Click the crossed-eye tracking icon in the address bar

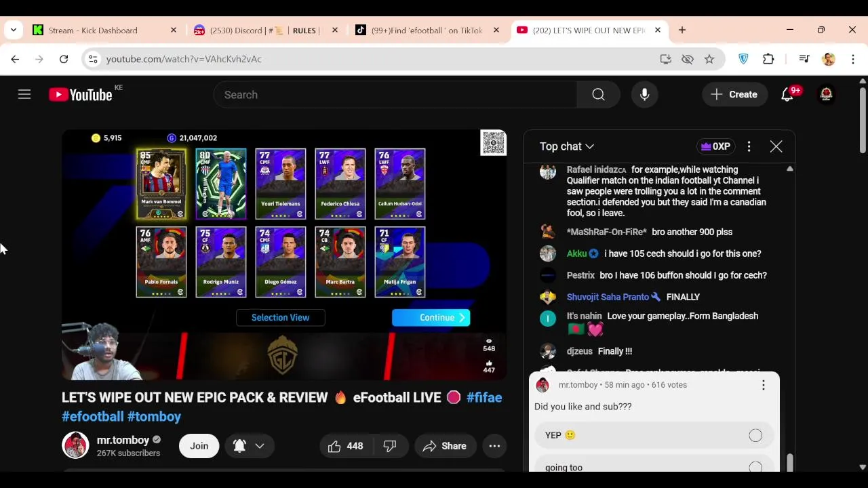click(688, 59)
